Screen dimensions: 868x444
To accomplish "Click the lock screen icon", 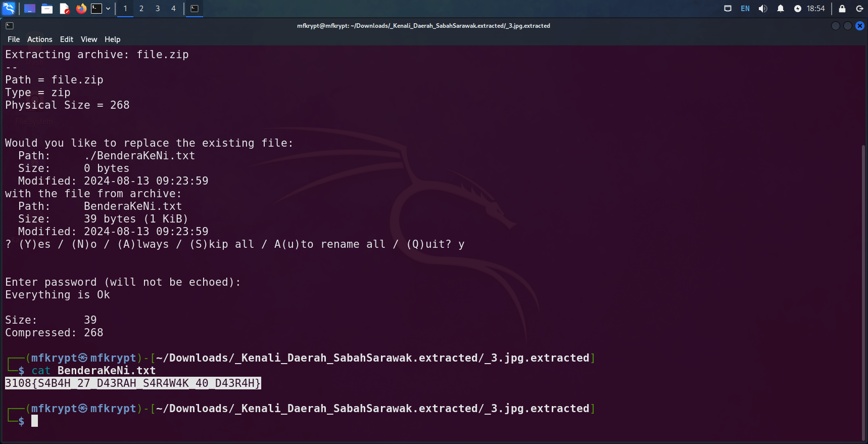I will 842,9.
